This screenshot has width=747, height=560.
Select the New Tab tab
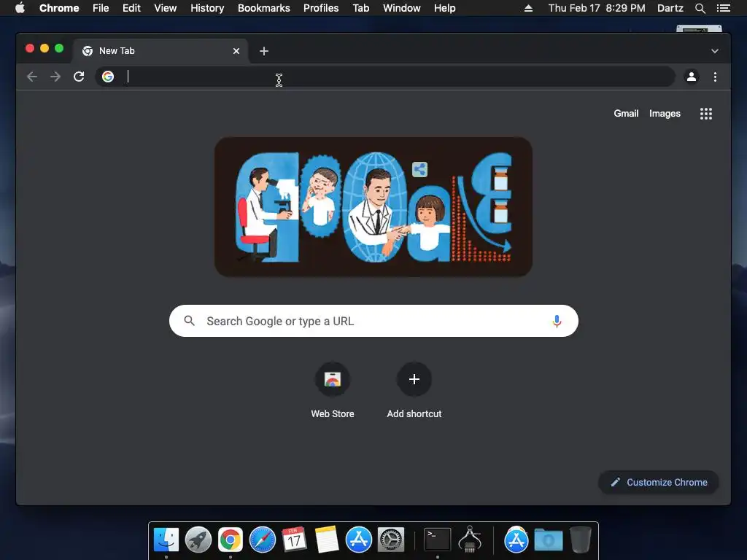coord(160,51)
